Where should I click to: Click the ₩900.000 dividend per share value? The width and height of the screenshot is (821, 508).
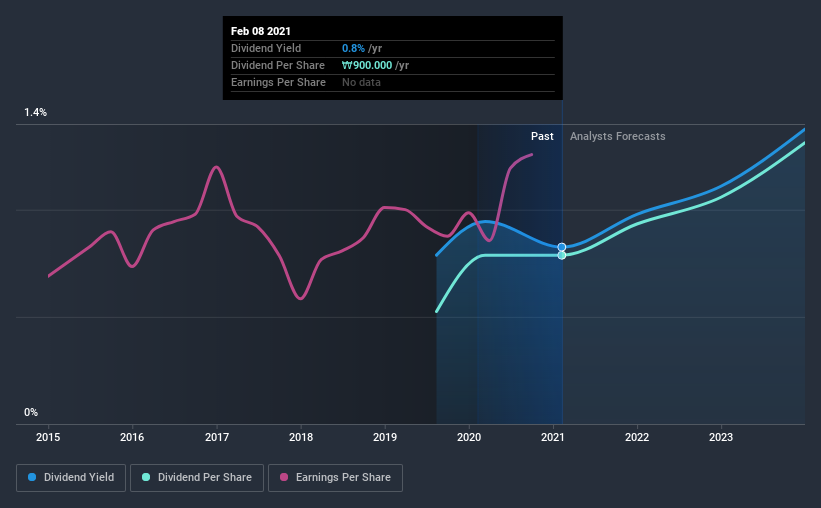[x=367, y=65]
